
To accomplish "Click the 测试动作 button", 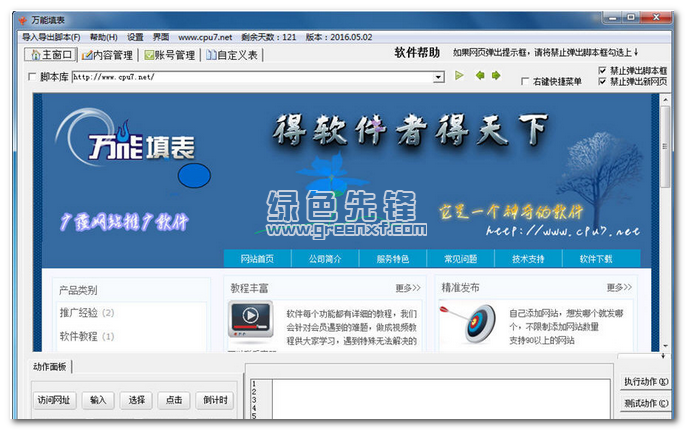I will (646, 403).
